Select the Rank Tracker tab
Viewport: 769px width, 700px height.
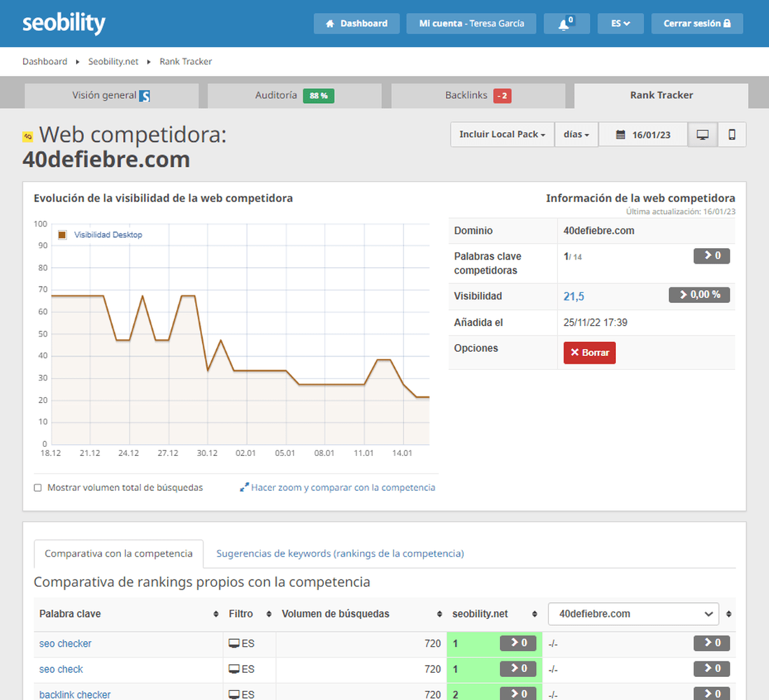tap(661, 96)
